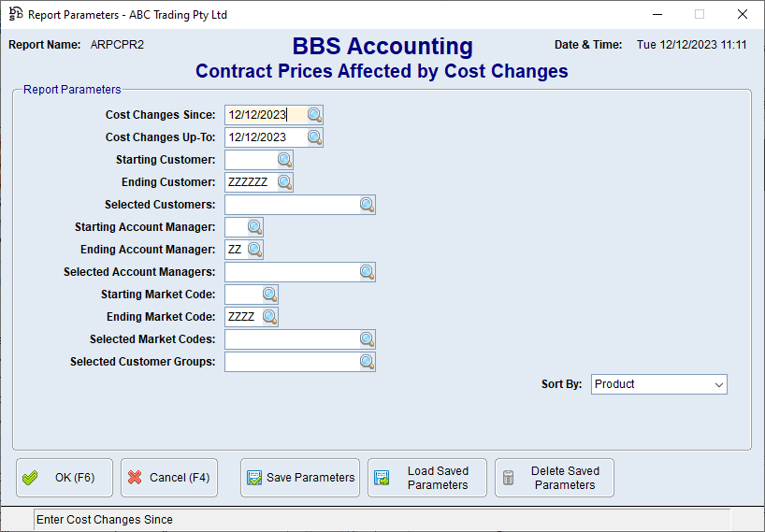Image resolution: width=765 pixels, height=532 pixels.
Task: Open Ending Customer search lookup
Action: coord(285,182)
